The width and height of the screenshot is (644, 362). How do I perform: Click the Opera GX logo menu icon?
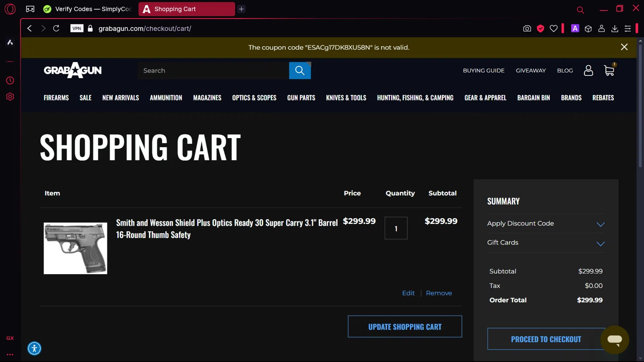pyautogui.click(x=10, y=9)
